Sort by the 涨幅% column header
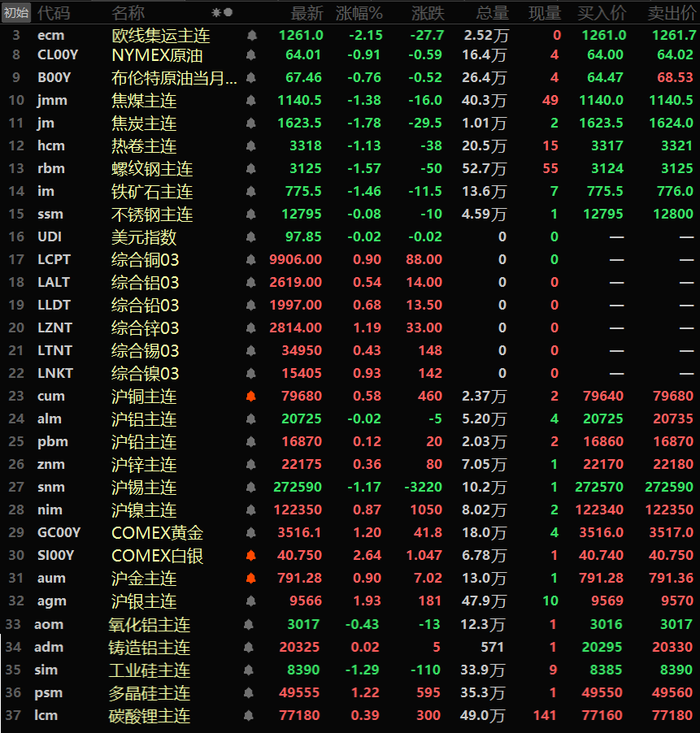The height and width of the screenshot is (733, 700). [359, 13]
